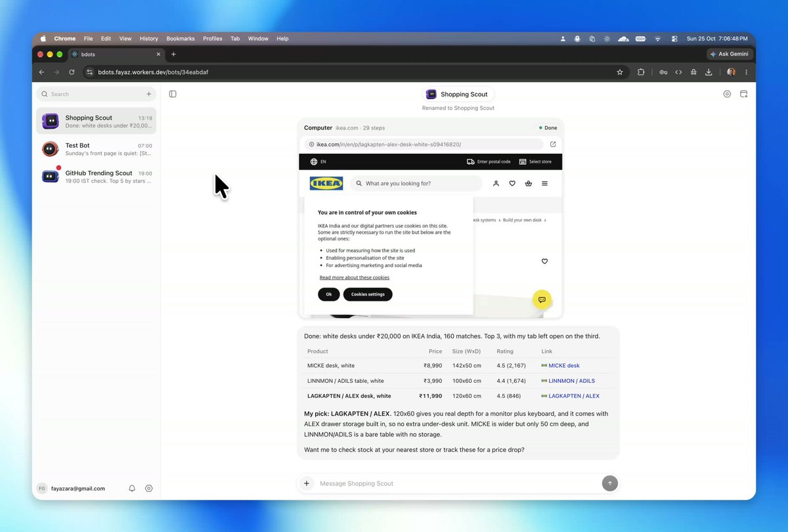Send the message with arrow button

609,483
